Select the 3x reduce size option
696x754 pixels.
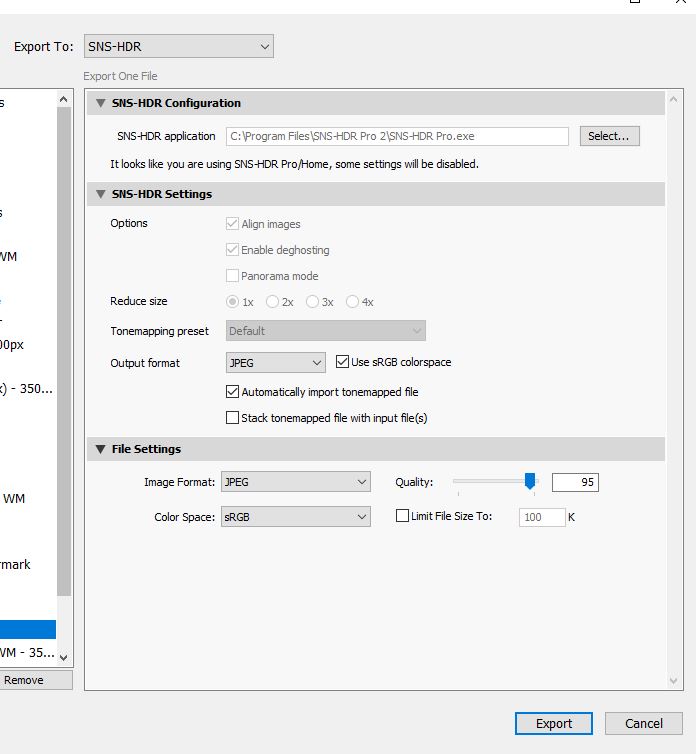(312, 302)
